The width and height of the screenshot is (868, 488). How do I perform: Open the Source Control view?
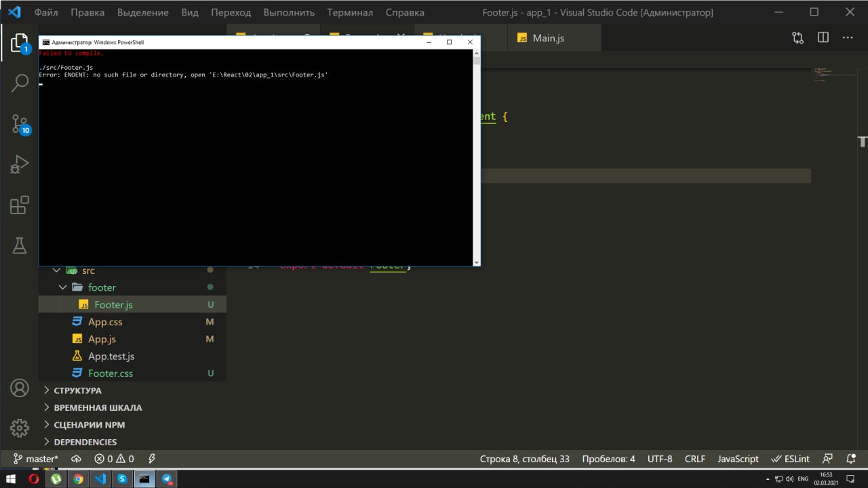(x=20, y=124)
